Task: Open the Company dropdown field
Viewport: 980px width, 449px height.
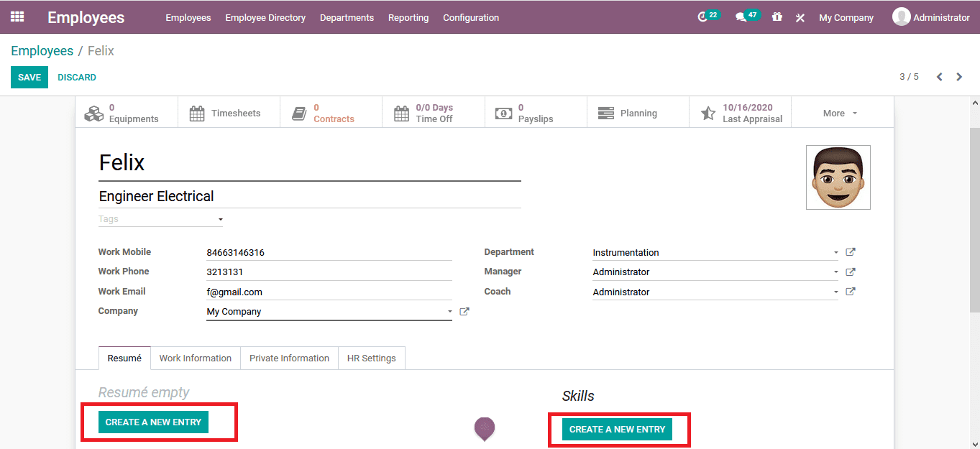Action: click(329, 312)
